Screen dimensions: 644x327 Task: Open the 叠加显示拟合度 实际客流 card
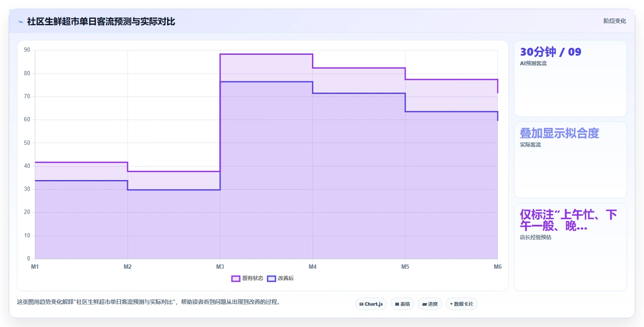click(x=570, y=160)
